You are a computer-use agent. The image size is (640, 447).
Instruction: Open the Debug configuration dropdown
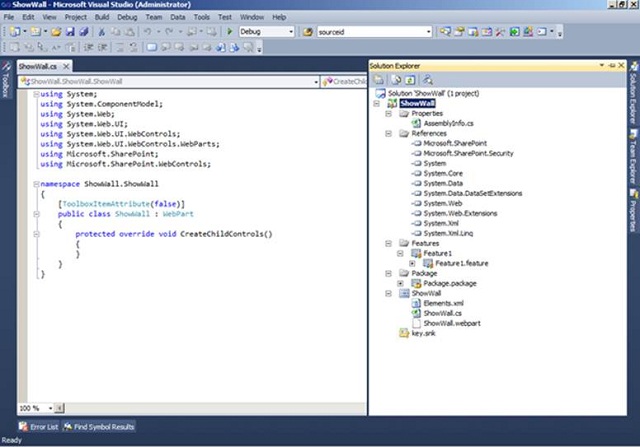(x=291, y=32)
